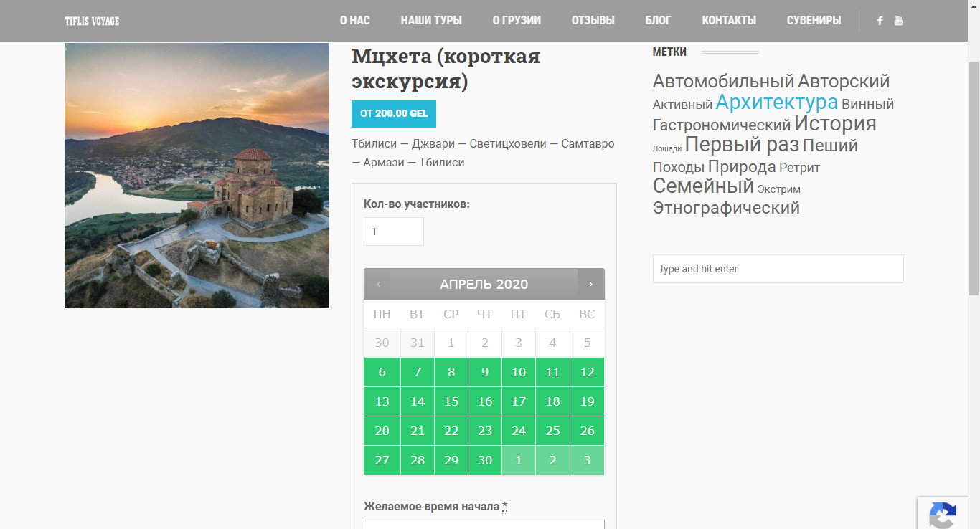Select April 7 in the calendar
Image resolution: width=980 pixels, height=529 pixels.
point(417,372)
